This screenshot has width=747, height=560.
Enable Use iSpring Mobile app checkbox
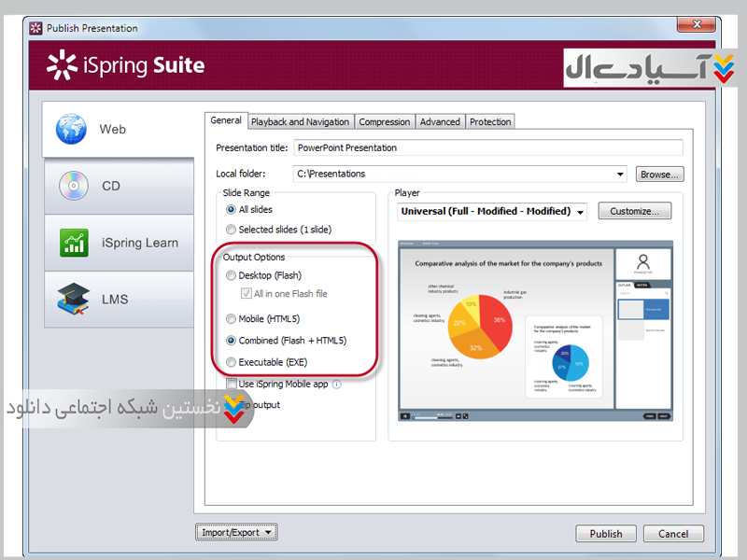click(x=232, y=384)
